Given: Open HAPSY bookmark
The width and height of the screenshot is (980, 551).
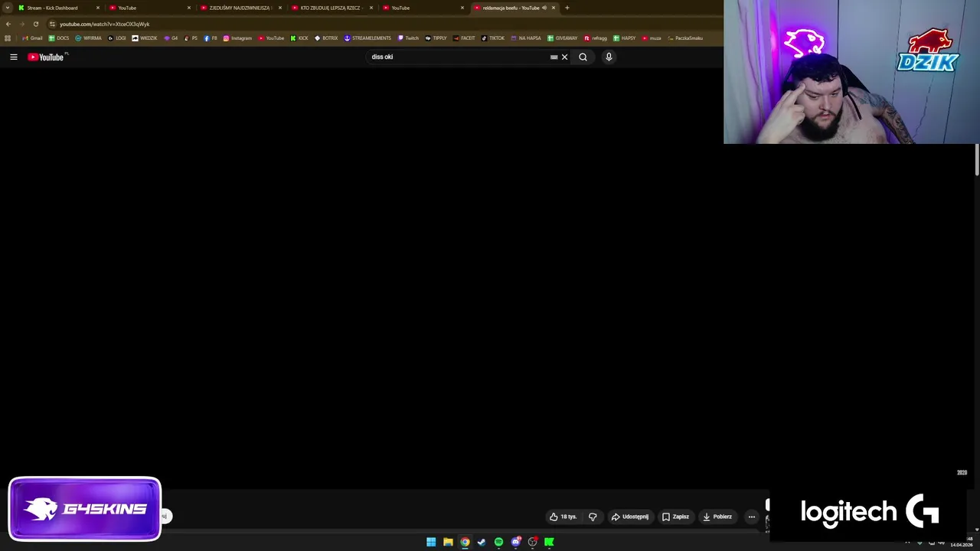Looking at the screenshot, I should click(625, 38).
